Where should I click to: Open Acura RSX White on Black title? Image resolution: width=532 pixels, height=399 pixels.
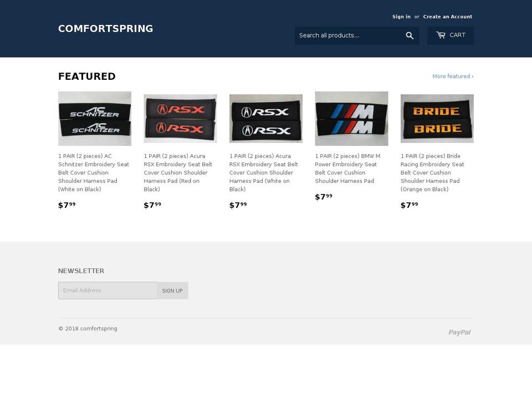pos(264,173)
